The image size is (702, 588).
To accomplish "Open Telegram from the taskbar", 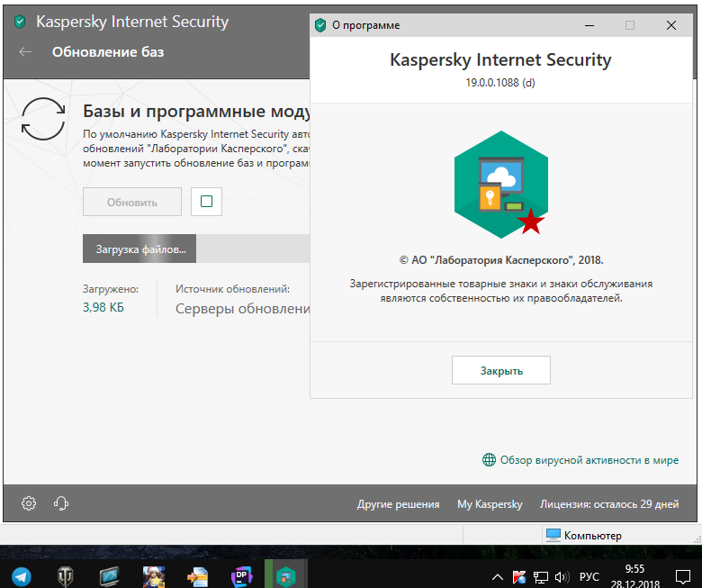I will coord(21,576).
